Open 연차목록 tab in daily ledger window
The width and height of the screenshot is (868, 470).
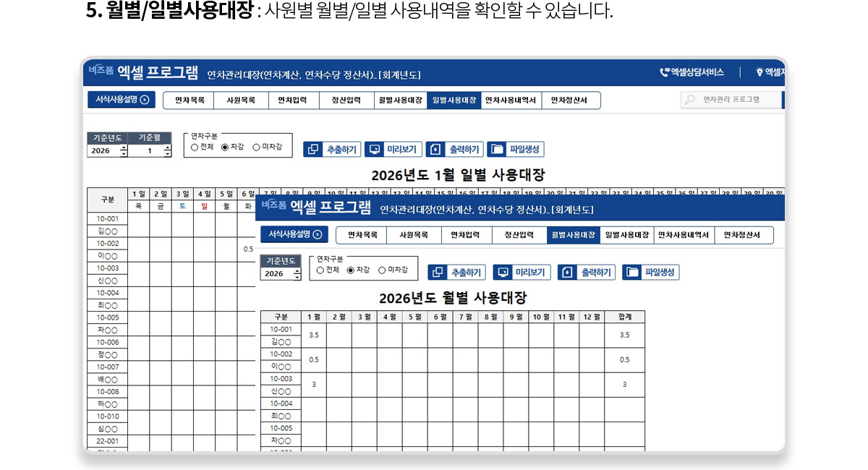coord(189,101)
